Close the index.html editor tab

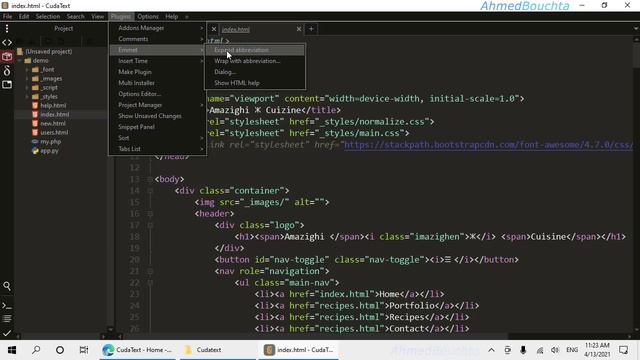[x=299, y=29]
